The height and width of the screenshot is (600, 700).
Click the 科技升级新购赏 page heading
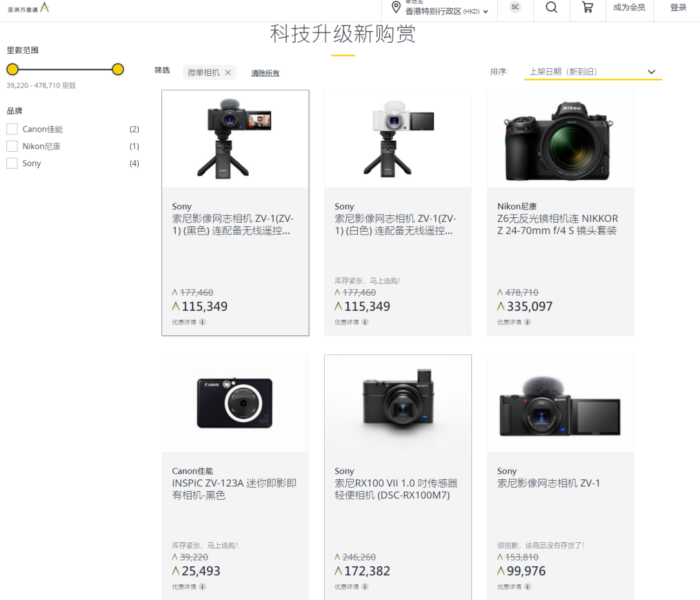pos(343,34)
